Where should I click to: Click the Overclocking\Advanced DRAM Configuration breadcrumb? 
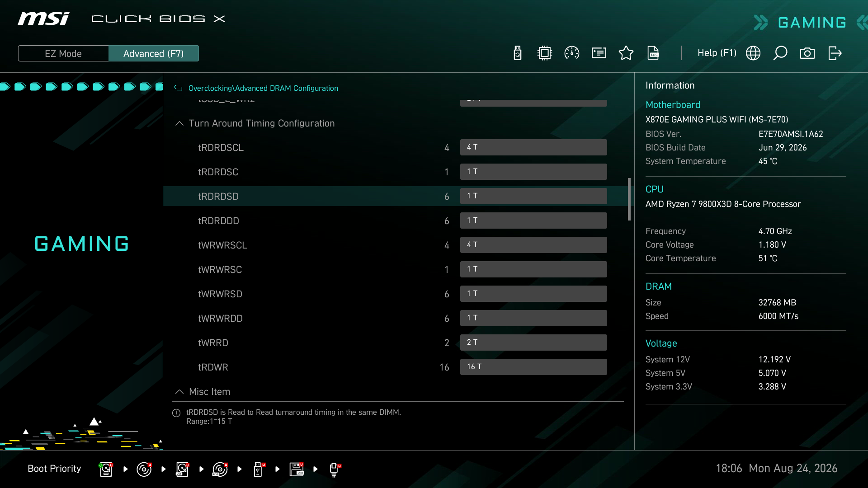263,89
